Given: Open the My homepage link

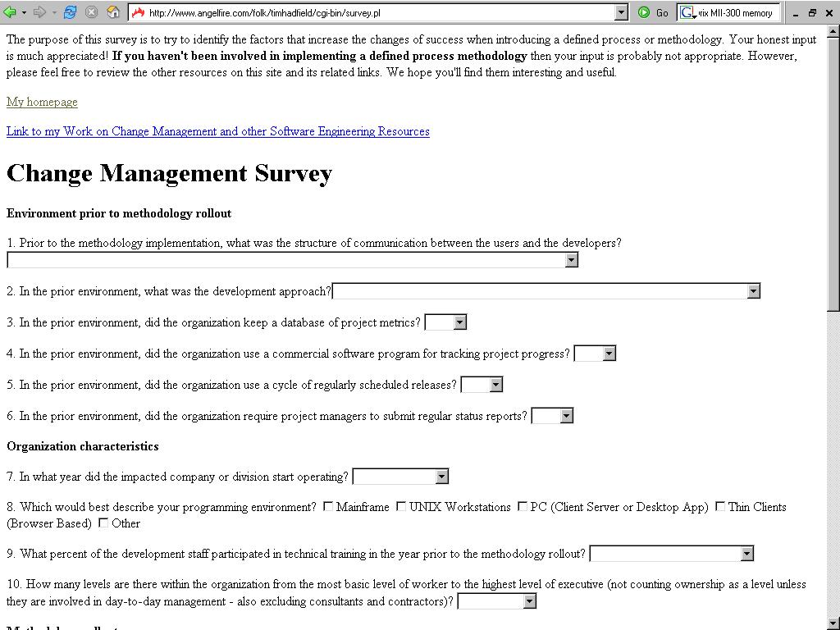Looking at the screenshot, I should [x=42, y=102].
